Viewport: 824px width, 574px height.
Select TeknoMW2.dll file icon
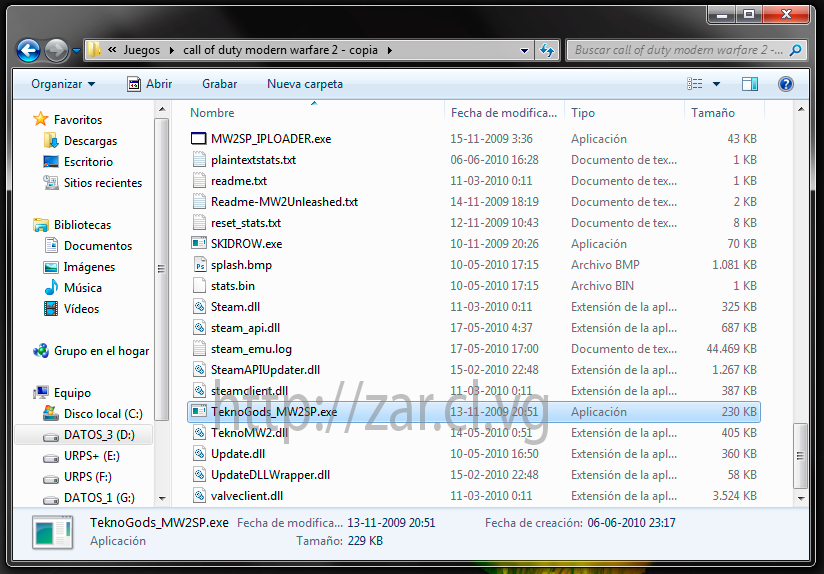click(x=199, y=433)
